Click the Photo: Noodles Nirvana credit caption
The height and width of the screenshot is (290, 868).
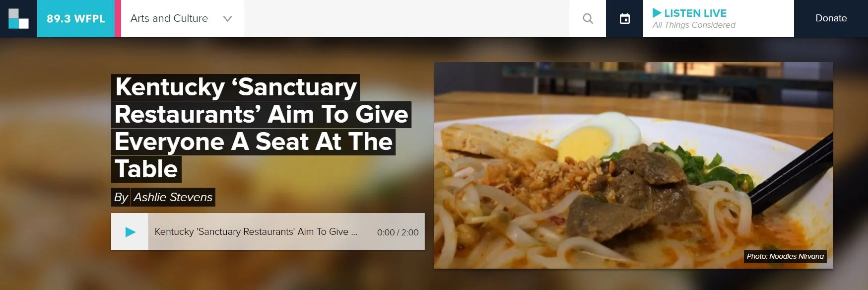(785, 256)
